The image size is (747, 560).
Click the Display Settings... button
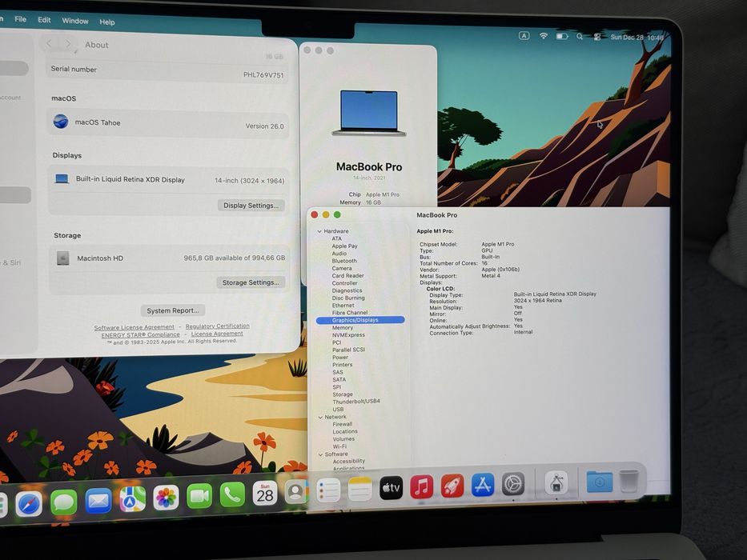pos(251,206)
